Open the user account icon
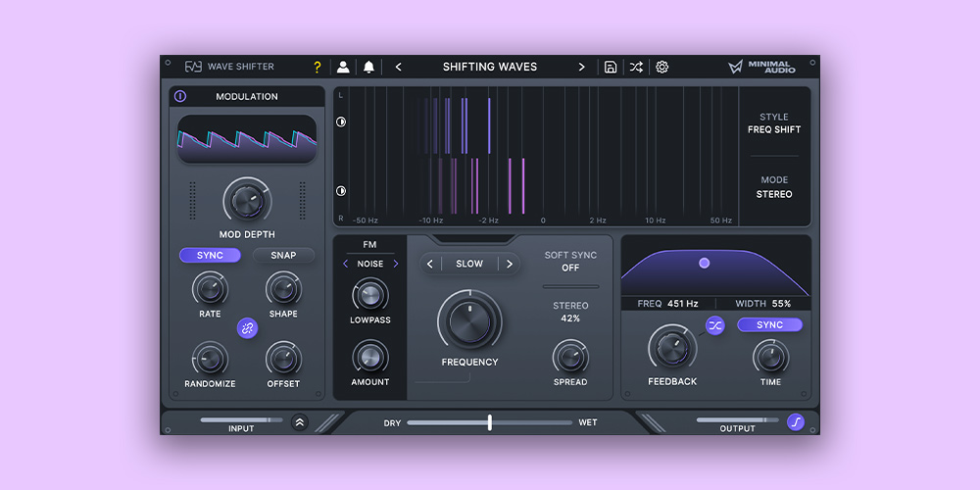The height and width of the screenshot is (490, 980). pyautogui.click(x=343, y=67)
